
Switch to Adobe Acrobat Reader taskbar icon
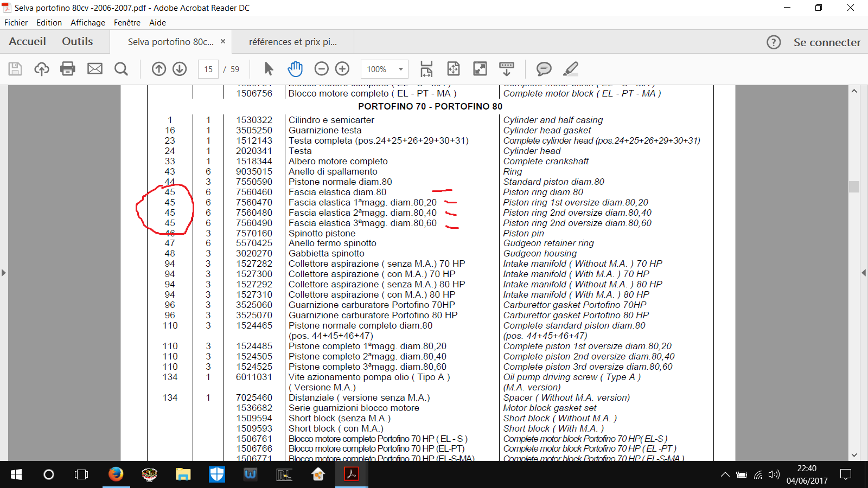(x=351, y=474)
